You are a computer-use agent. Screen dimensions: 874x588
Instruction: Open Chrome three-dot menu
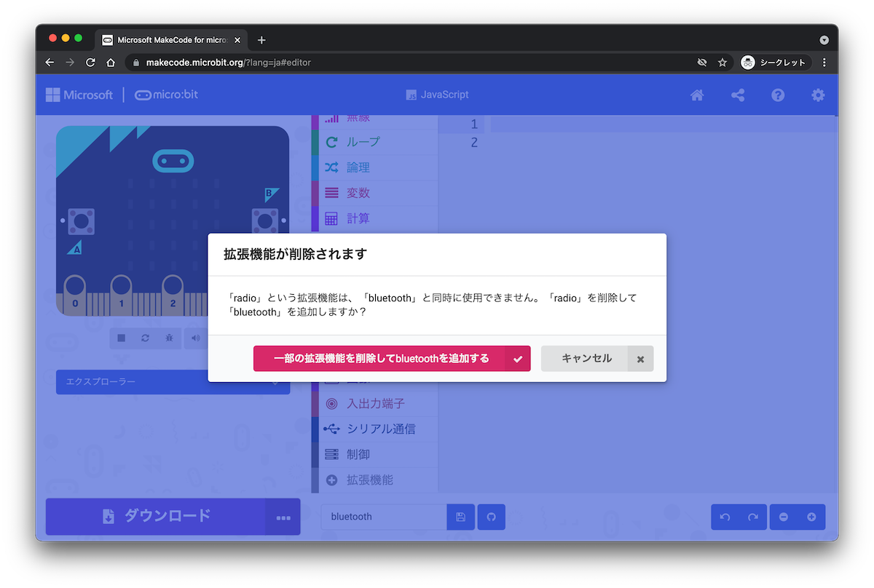click(824, 63)
